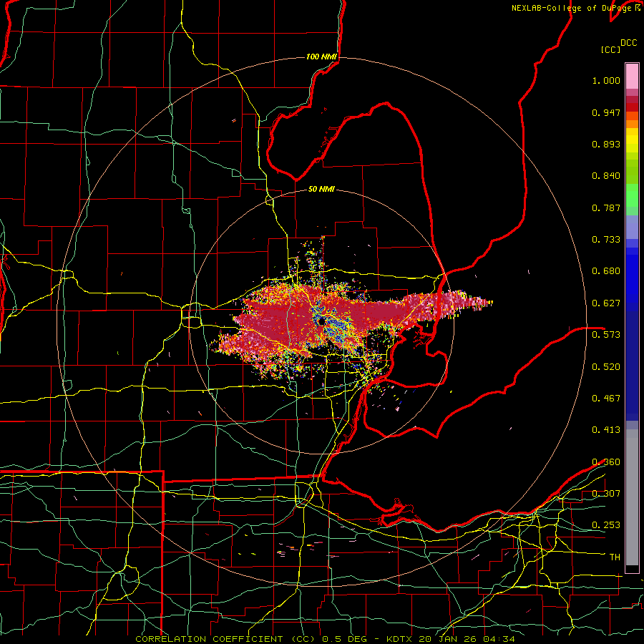Select the 0.947 scale value
Screen dimensions: 644x644
point(606,112)
